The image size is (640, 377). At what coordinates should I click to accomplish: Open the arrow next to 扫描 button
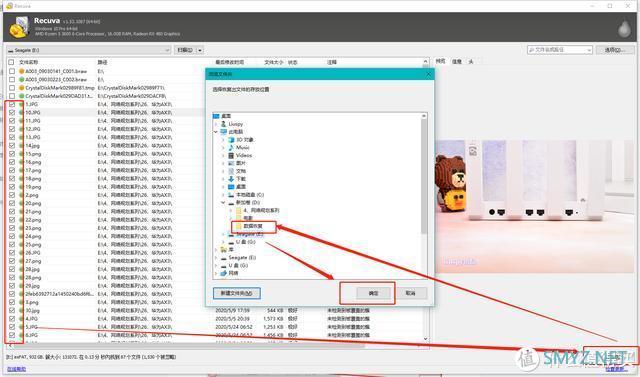(200, 50)
